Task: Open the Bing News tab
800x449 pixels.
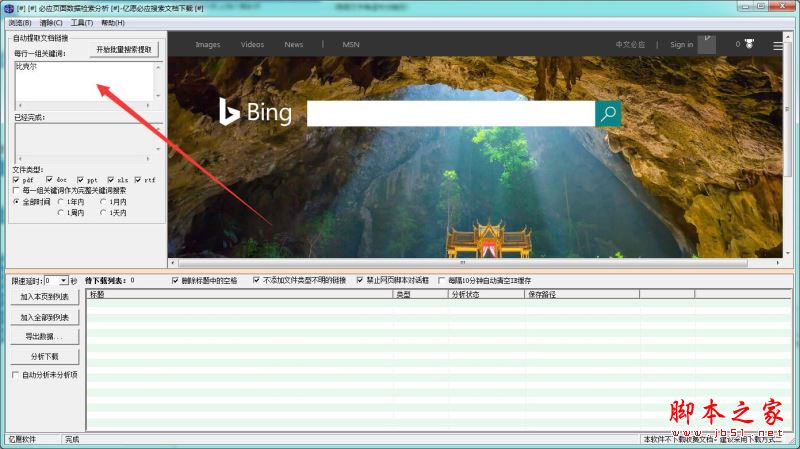Action: point(293,45)
